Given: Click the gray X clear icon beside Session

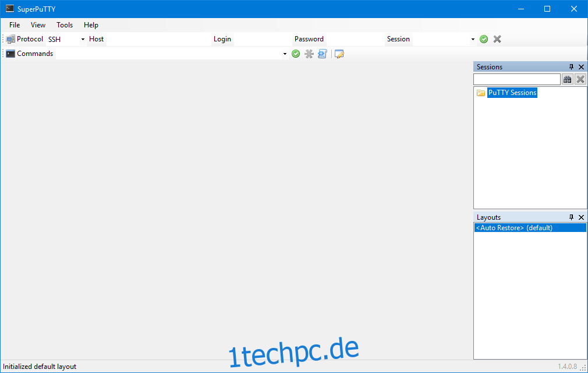Looking at the screenshot, I should 497,40.
